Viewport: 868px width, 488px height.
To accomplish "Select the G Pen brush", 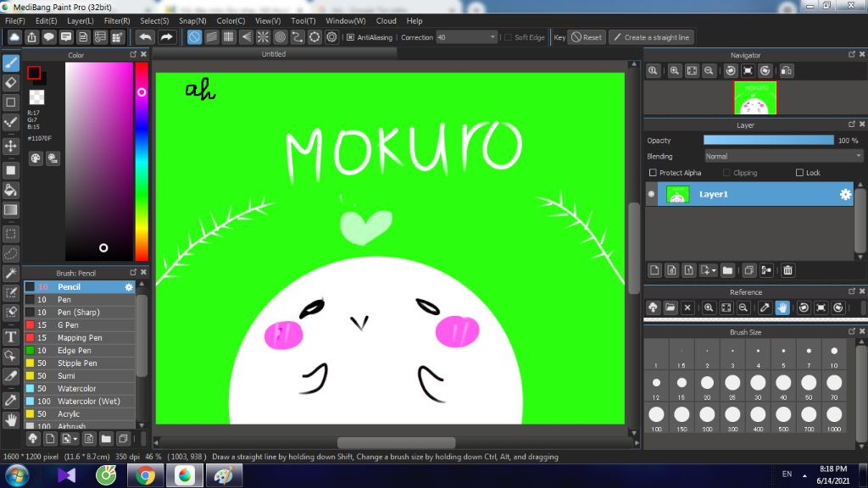I will tap(79, 324).
